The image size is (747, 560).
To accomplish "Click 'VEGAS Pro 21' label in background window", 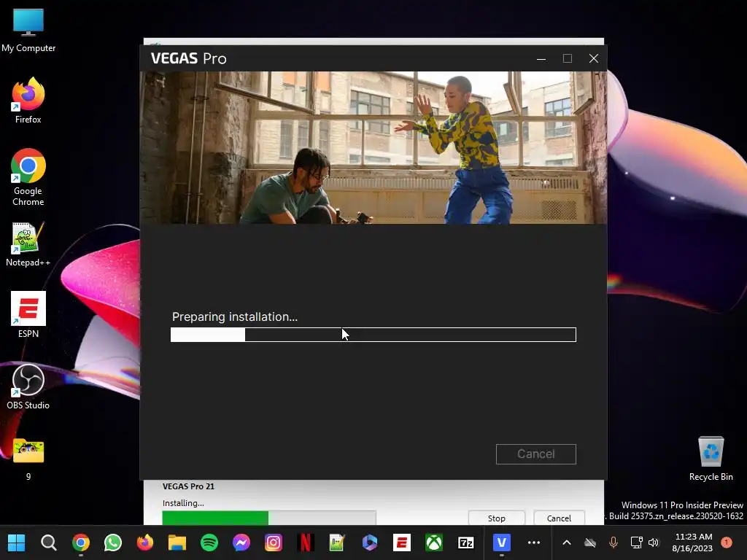I will 189,486.
